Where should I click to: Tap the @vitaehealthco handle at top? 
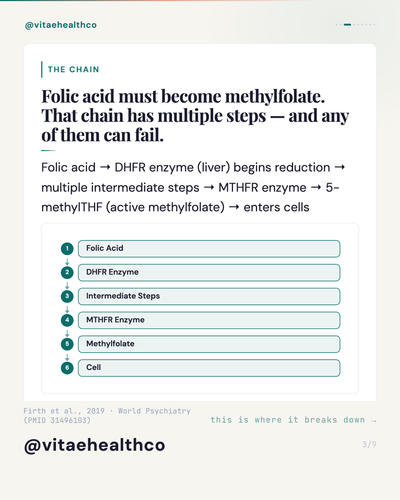pos(61,25)
